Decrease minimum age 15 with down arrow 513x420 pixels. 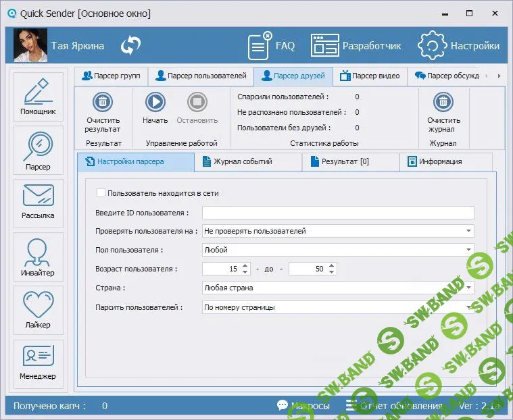point(245,272)
